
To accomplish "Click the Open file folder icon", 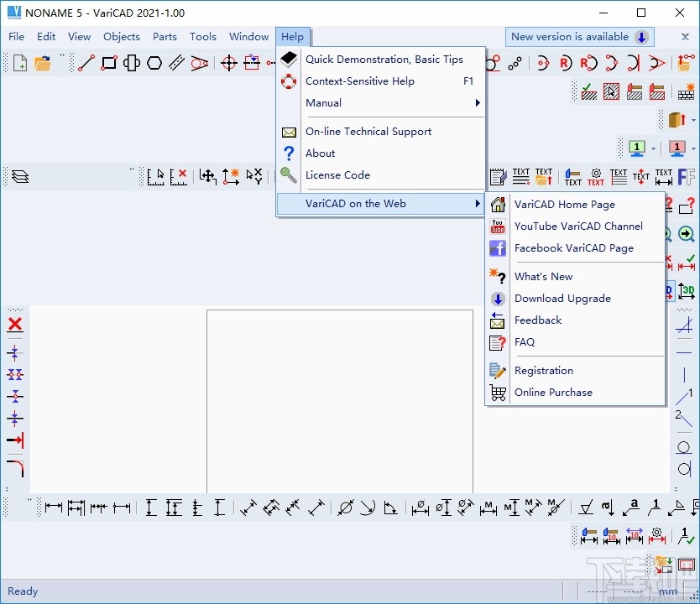I will 43,63.
